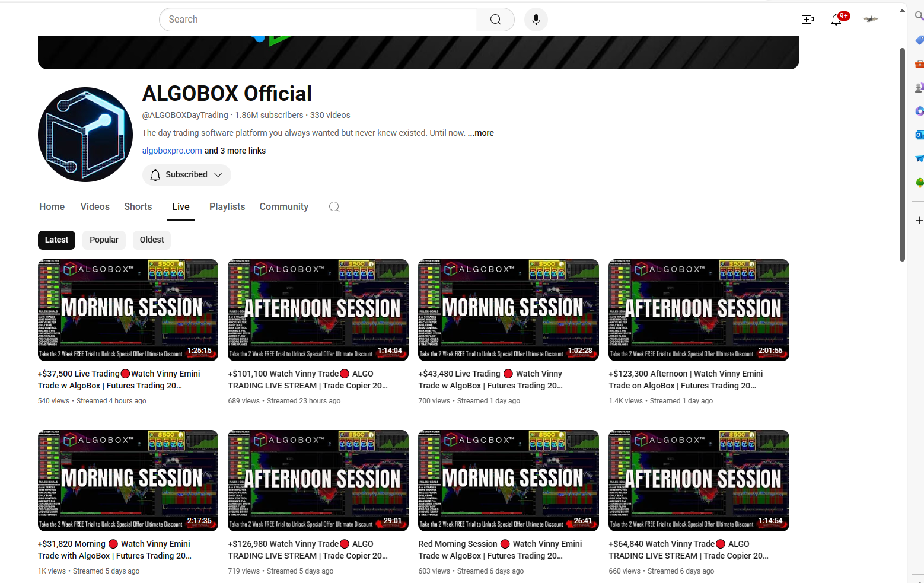Click '700 views • Streamed 1 day ago'
This screenshot has width=924, height=583.
[470, 401]
